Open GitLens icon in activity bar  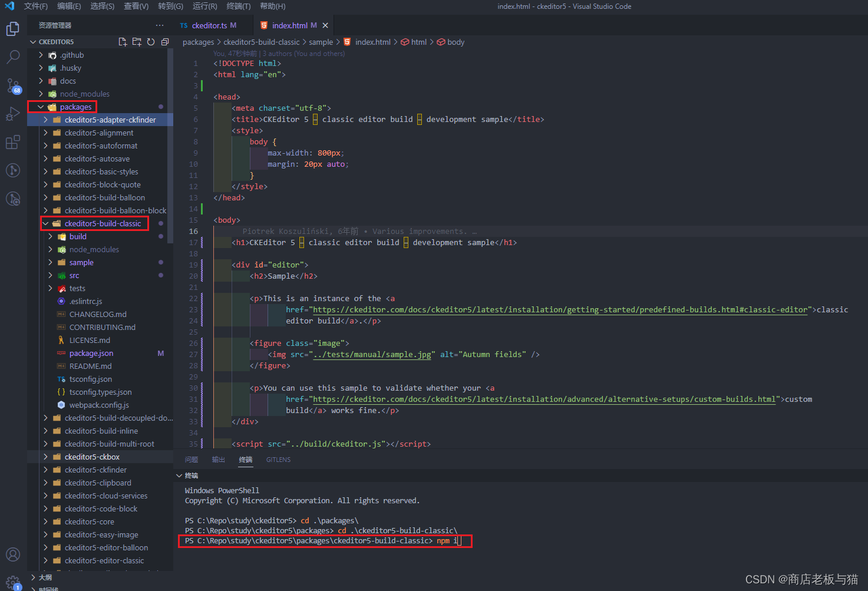[13, 170]
